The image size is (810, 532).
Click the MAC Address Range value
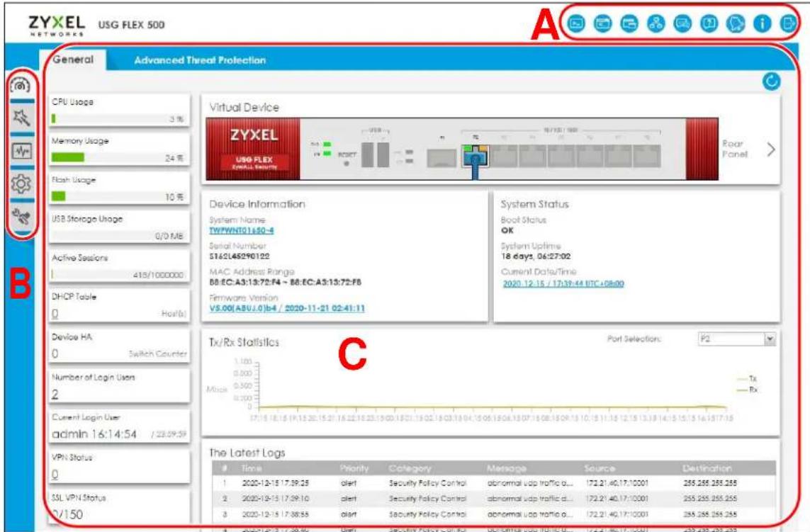[x=285, y=282]
